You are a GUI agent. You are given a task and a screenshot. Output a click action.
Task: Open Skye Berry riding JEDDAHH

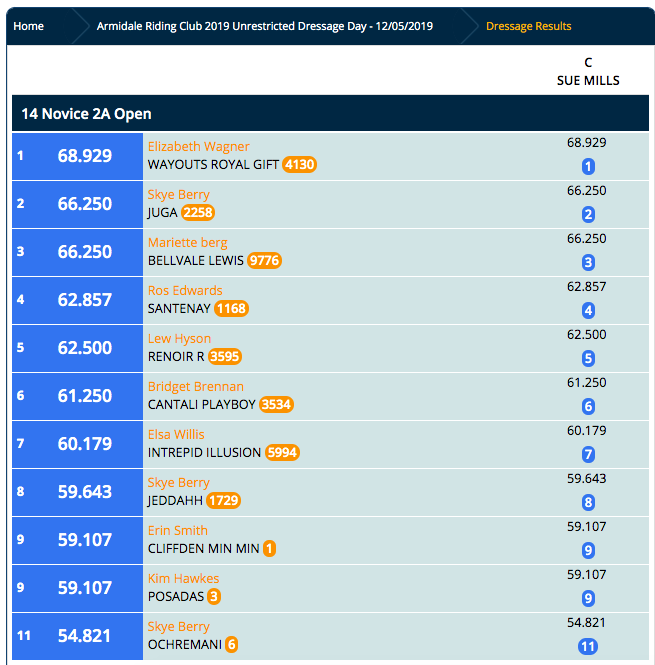179,483
